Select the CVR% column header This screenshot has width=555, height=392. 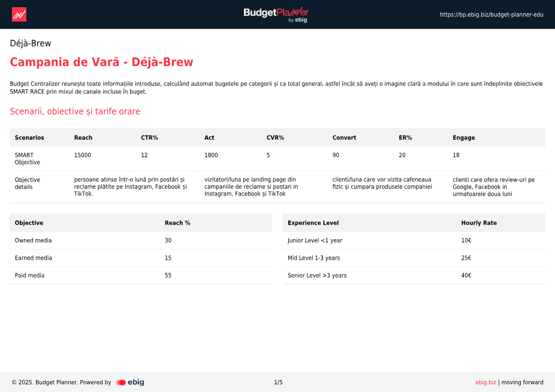click(275, 138)
